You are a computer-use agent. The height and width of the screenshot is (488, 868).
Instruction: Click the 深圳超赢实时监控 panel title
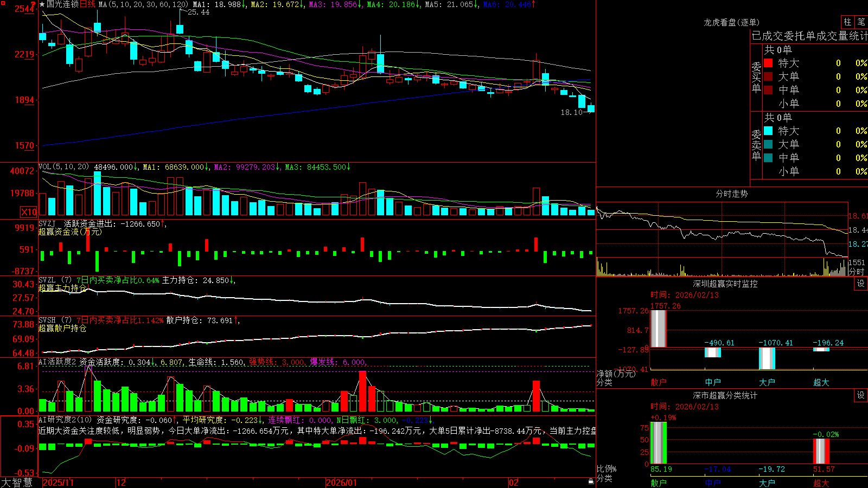coord(725,284)
